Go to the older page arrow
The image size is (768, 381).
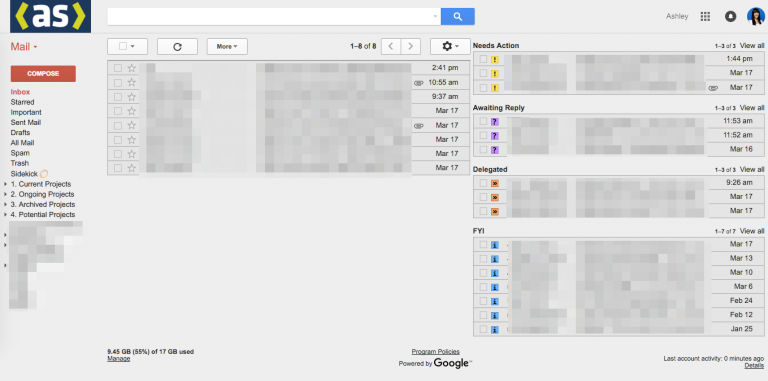[x=410, y=47]
